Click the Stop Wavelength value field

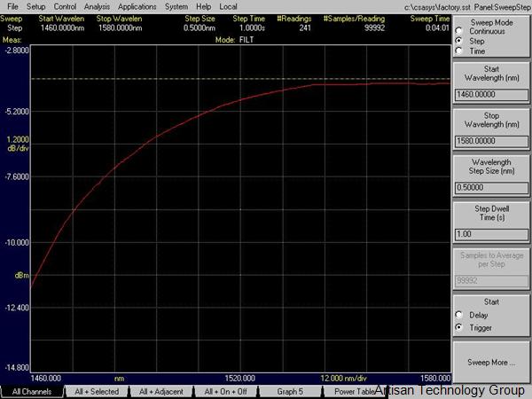[490, 140]
